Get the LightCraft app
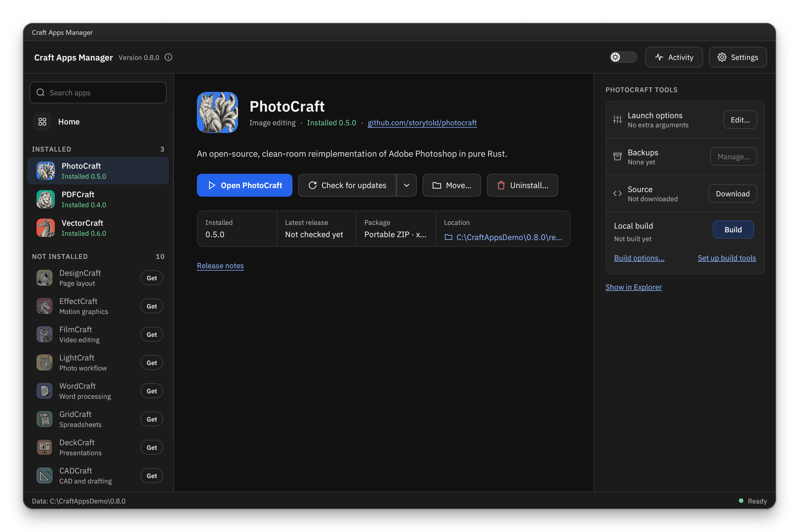This screenshot has width=799, height=532. coord(152,363)
